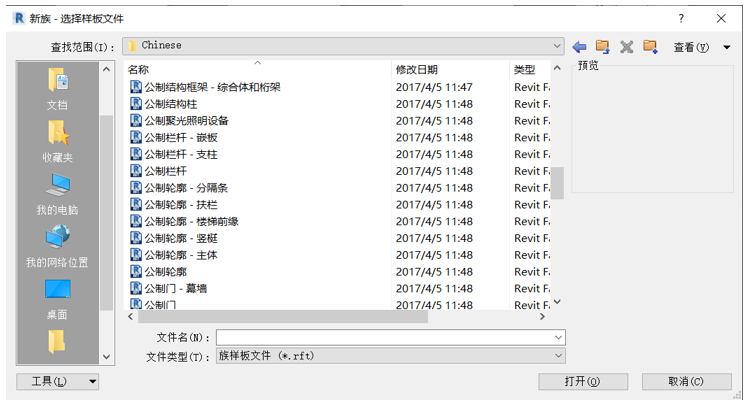Select the 公制结构柱 template file

click(x=171, y=104)
